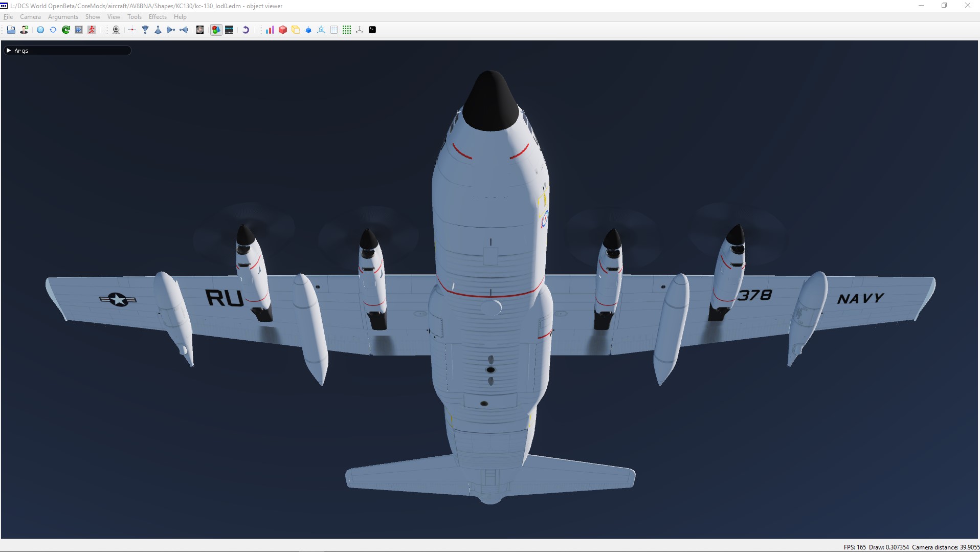Click the Help menu item
Image resolution: width=980 pixels, height=552 pixels.
[x=180, y=17]
